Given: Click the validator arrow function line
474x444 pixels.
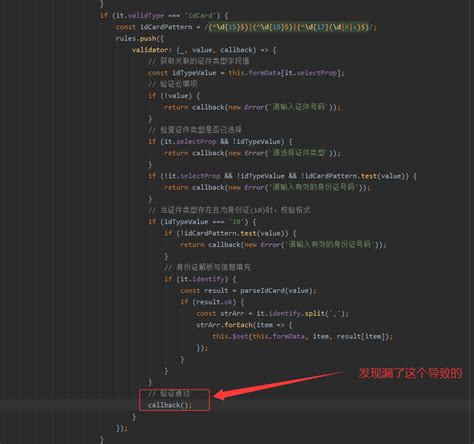Looking at the screenshot, I should pyautogui.click(x=204, y=50).
